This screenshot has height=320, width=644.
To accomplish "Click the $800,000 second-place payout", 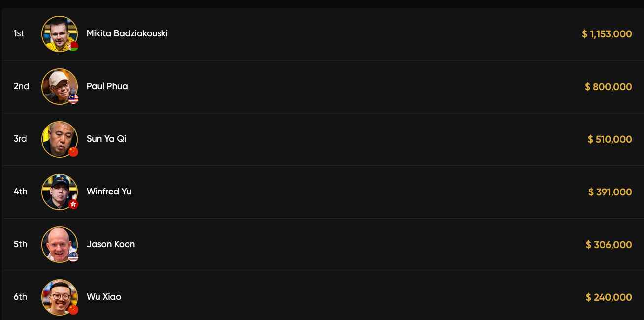I will click(608, 87).
